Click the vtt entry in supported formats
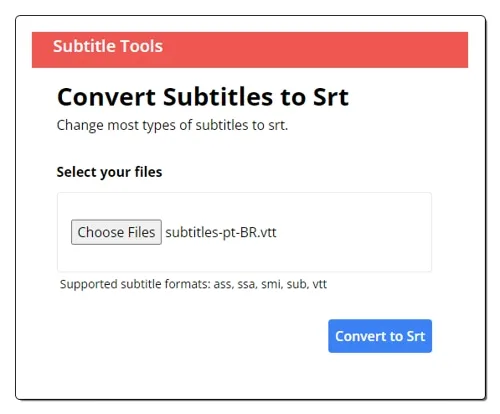This screenshot has height=414, width=500. point(320,284)
